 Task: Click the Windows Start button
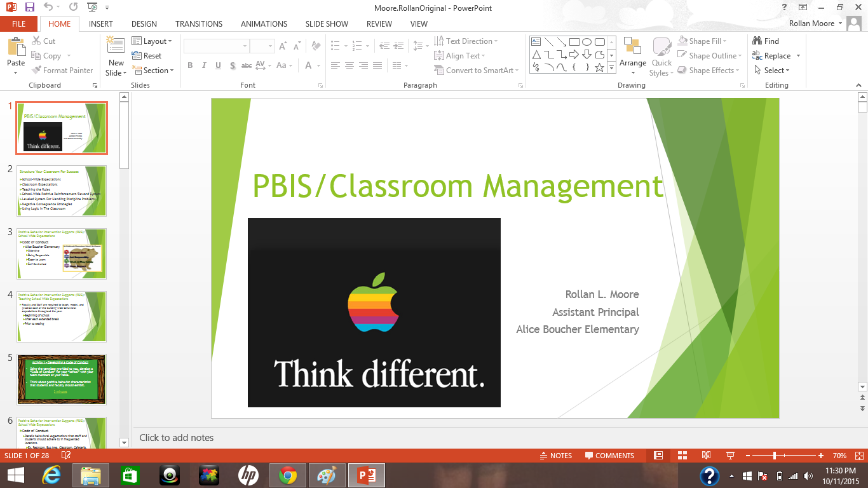click(15, 475)
